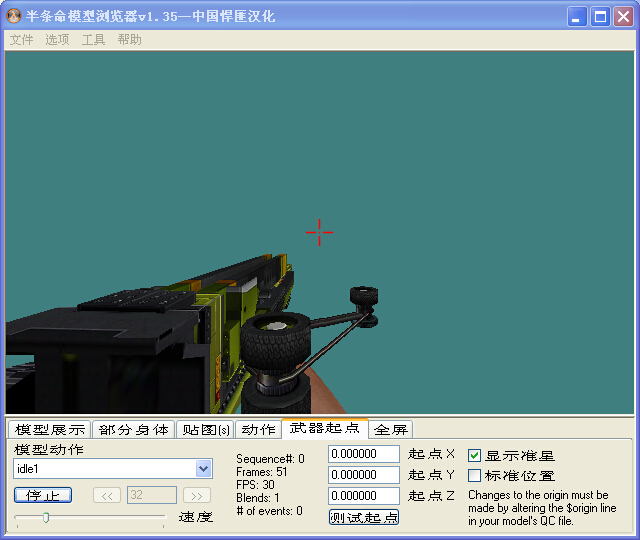Image resolution: width=640 pixels, height=540 pixels.
Task: Maximize the model viewer window
Action: 600,17
